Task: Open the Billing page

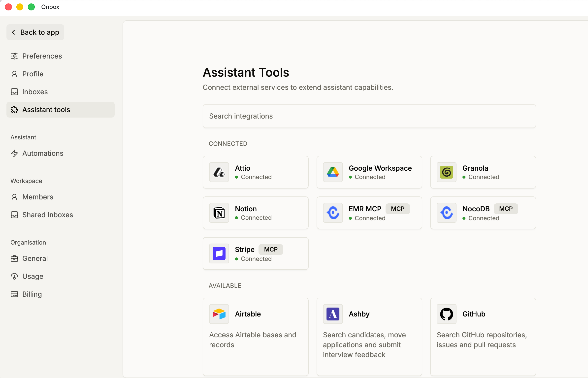Action: 61,294
